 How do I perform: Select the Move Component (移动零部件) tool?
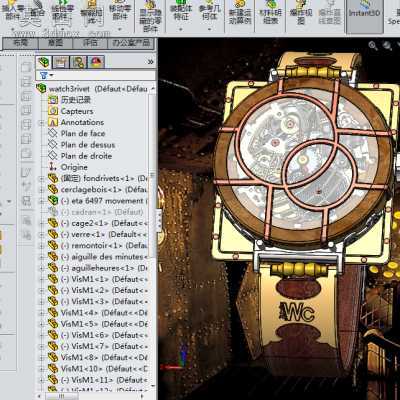pos(120,10)
